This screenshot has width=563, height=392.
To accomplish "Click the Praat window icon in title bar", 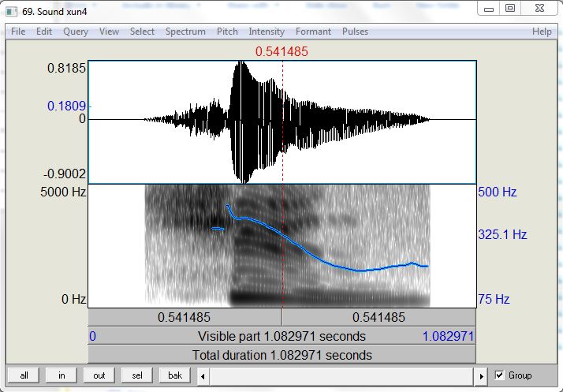I will (12, 12).
